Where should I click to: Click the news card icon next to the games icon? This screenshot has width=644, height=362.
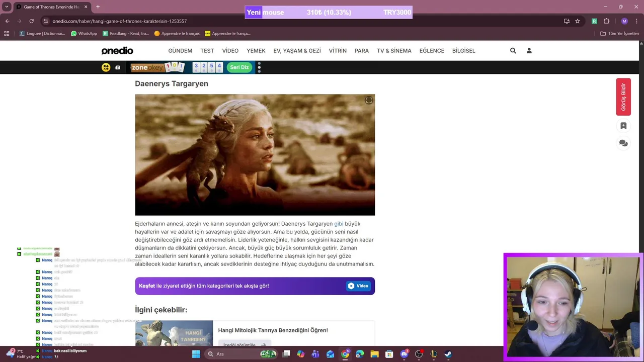point(117,67)
